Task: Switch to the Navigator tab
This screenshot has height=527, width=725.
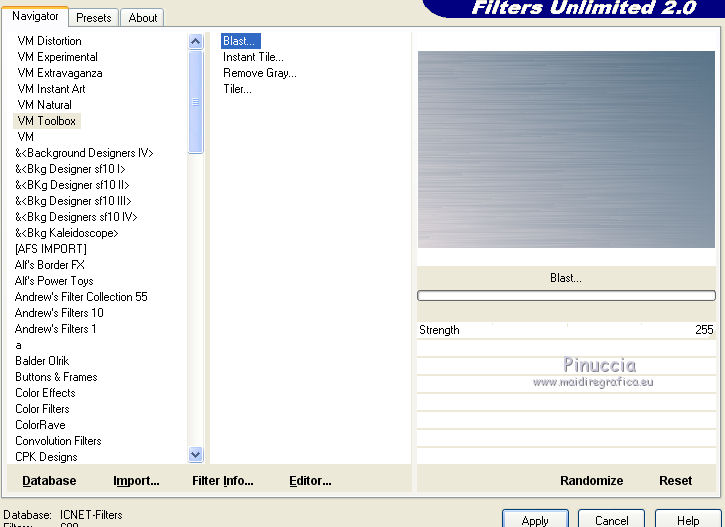Action: (x=35, y=17)
